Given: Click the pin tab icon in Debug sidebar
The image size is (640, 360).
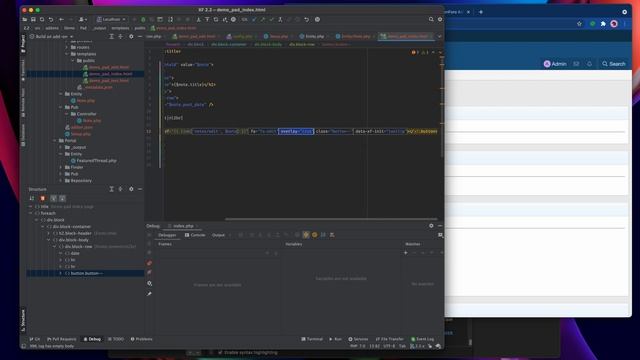Looking at the screenshot, I should coord(149,294).
